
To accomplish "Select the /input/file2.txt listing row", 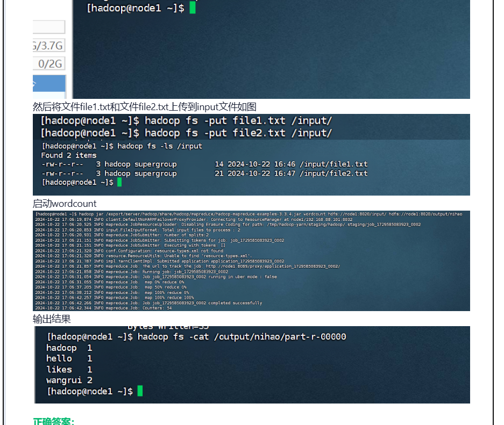I will point(204,174).
